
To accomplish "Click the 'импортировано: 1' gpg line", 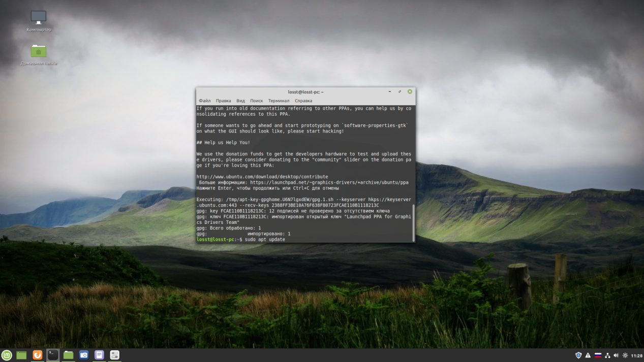I will [269, 234].
